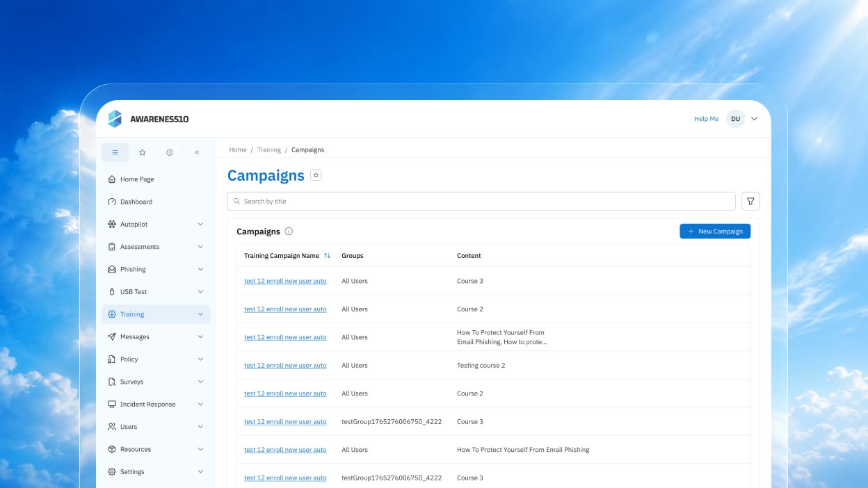Sort by Training Campaign Name arrows
This screenshot has width=868, height=488.
tap(327, 256)
